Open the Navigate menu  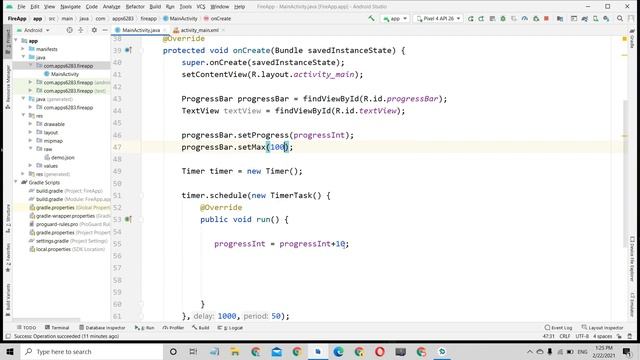pos(71,7)
